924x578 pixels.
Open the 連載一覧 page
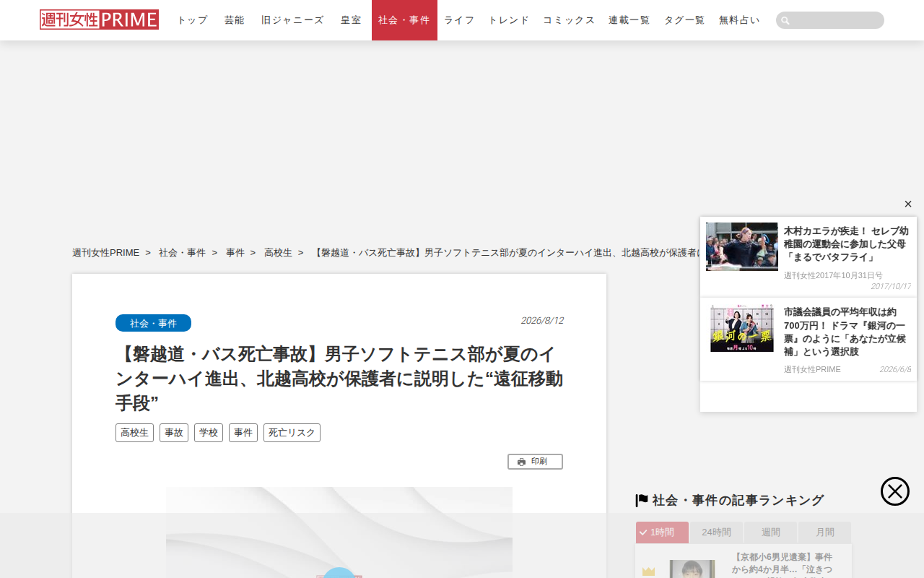click(x=629, y=20)
